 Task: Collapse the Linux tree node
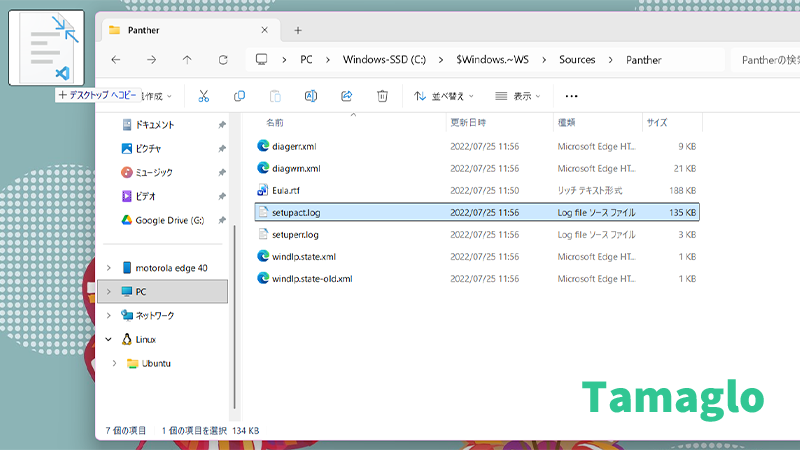coord(108,339)
